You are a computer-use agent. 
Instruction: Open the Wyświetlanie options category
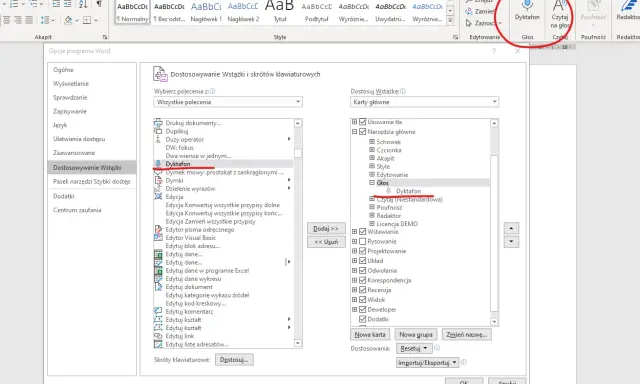point(71,84)
